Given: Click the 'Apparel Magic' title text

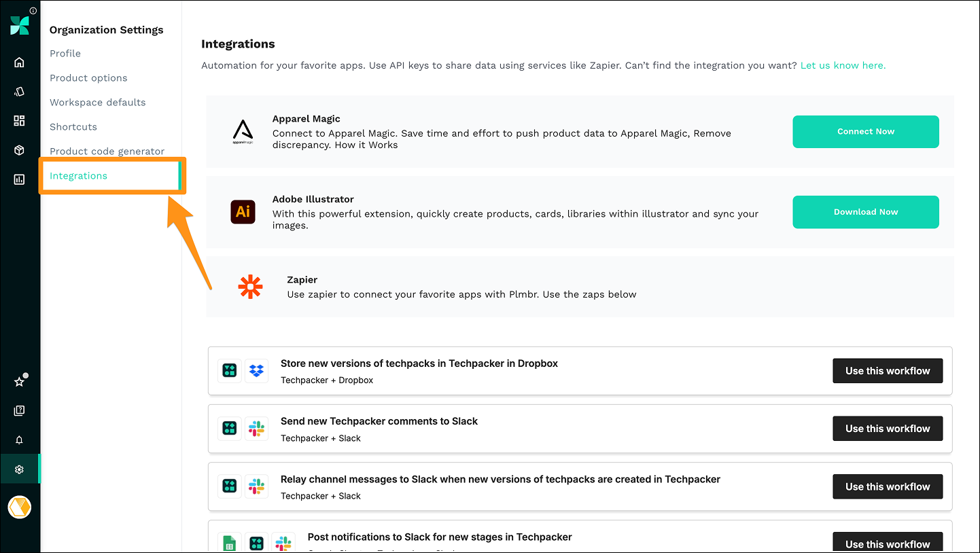Looking at the screenshot, I should point(307,119).
